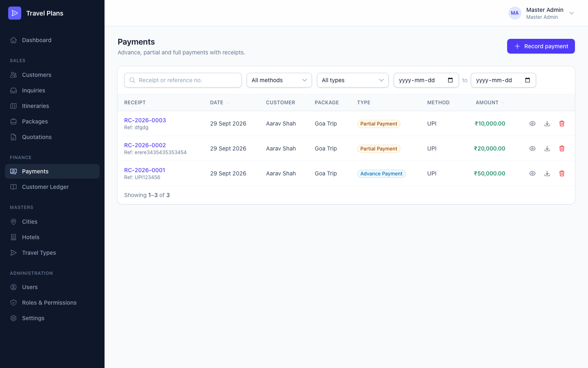Click the Settings gear icon
Screen dimensions: 588x368
point(13,318)
